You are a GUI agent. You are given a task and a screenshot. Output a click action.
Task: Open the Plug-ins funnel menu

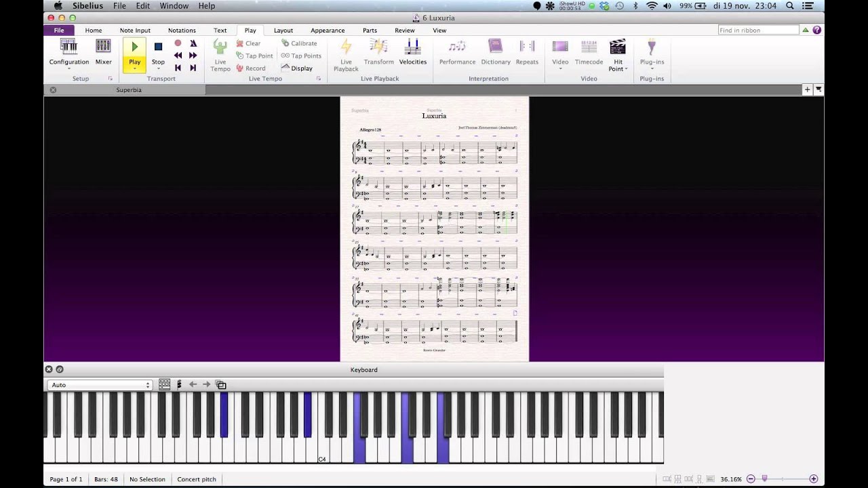coord(652,54)
